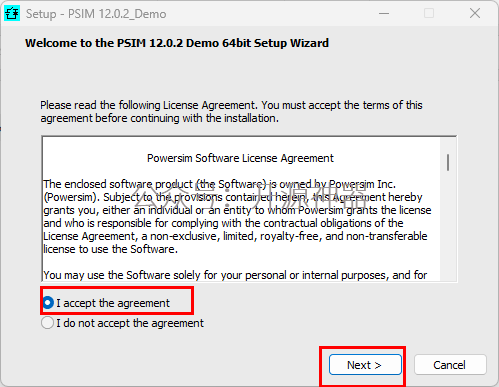Click the license agreement scrollbar thumb
Screen dimensions: 499x387
448,162
